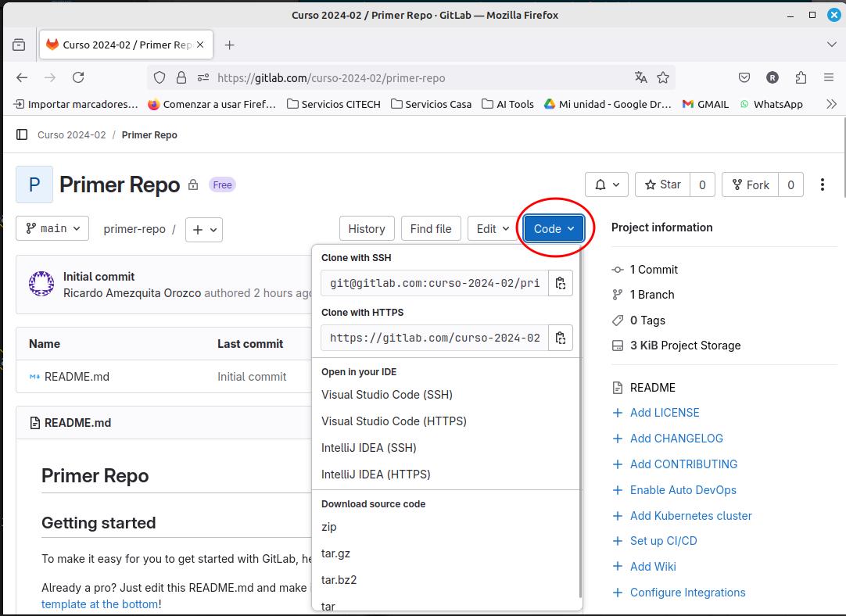Click the Add LICENSE link
This screenshot has width=846, height=616.
pos(665,413)
